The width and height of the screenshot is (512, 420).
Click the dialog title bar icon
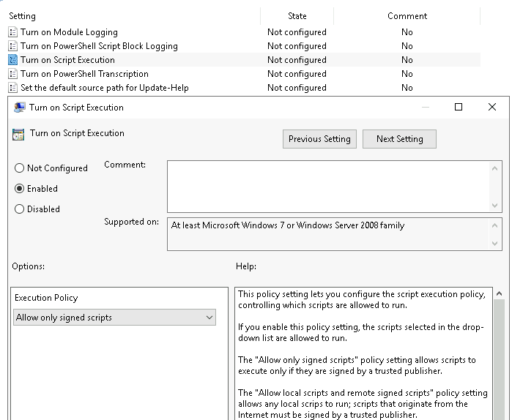coord(19,108)
